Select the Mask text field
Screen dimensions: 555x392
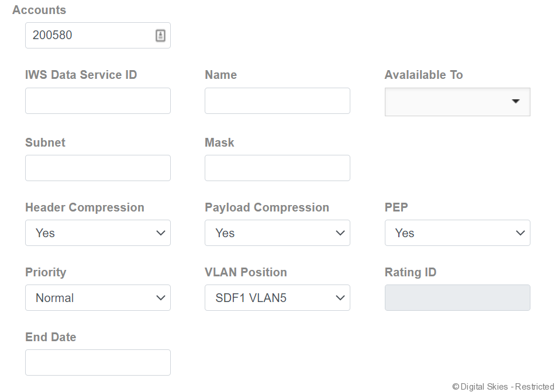pos(277,168)
